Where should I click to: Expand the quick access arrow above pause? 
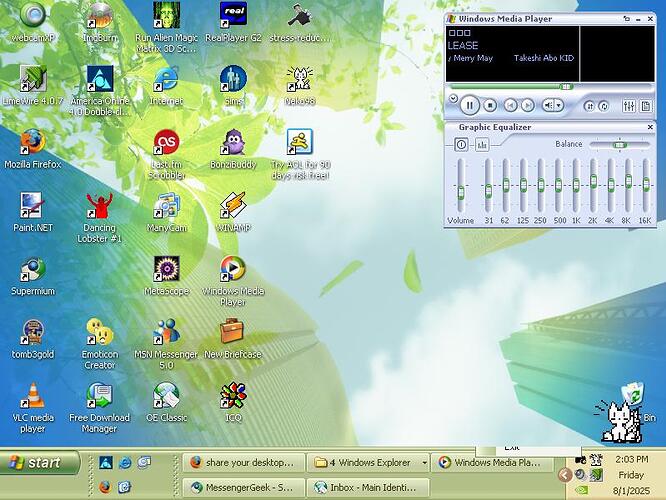click(x=453, y=98)
